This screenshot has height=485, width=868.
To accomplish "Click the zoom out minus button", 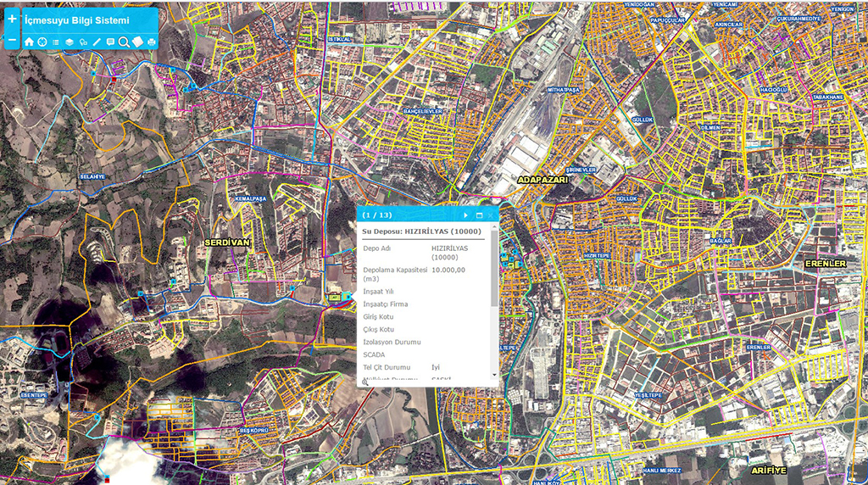I will coord(12,41).
